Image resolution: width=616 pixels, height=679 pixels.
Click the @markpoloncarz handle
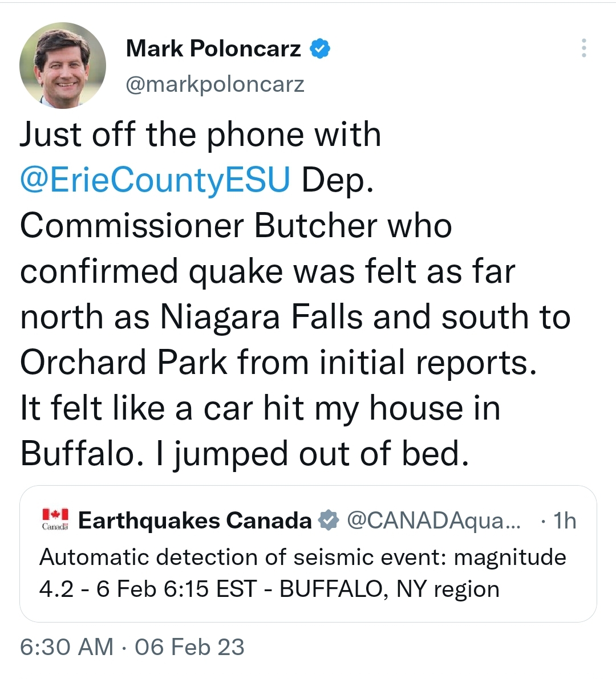click(x=215, y=84)
